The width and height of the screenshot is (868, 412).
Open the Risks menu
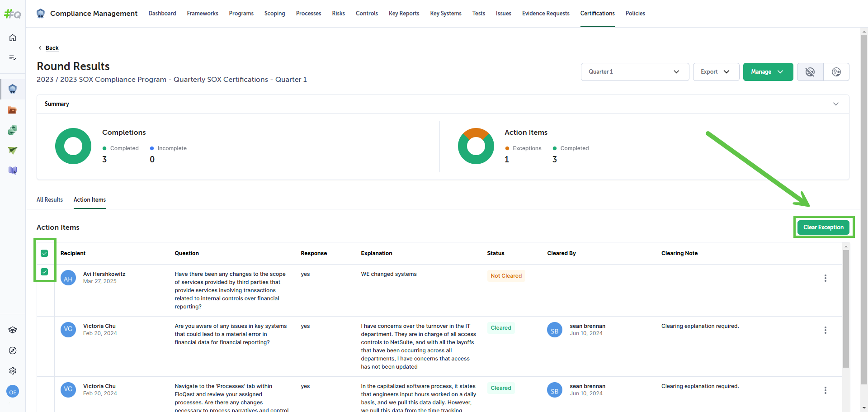338,14
